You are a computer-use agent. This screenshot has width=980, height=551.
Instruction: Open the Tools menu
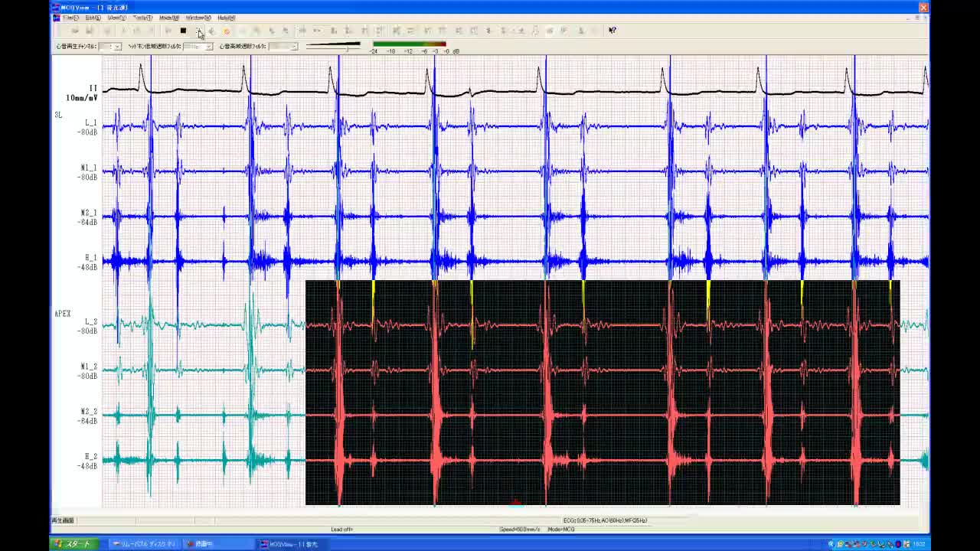coord(142,18)
